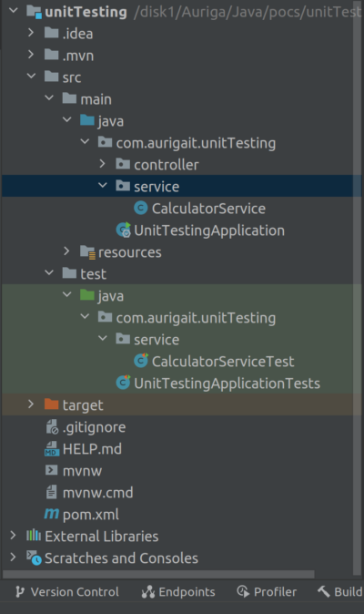Screen dimensions: 364x614
Task: Collapse the highlighted main service package
Action: point(103,185)
